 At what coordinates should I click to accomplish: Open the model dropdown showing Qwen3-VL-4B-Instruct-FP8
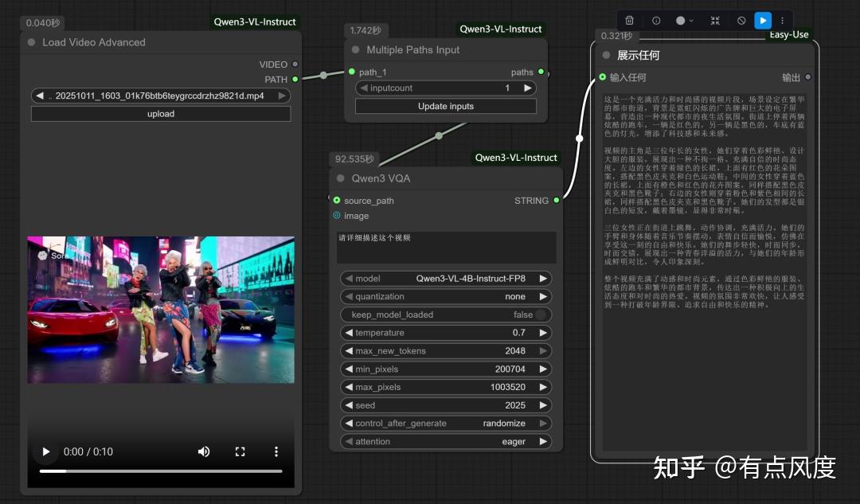click(446, 278)
